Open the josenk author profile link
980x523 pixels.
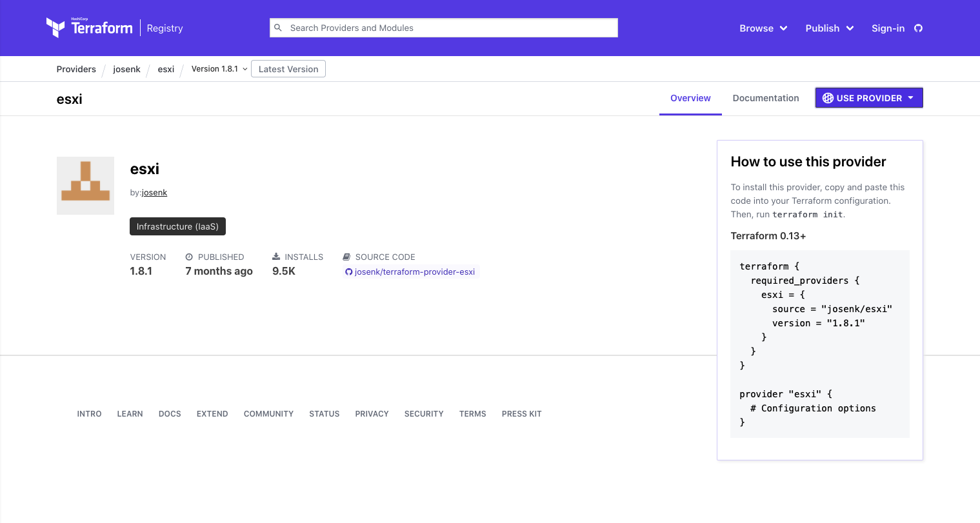[x=154, y=192]
